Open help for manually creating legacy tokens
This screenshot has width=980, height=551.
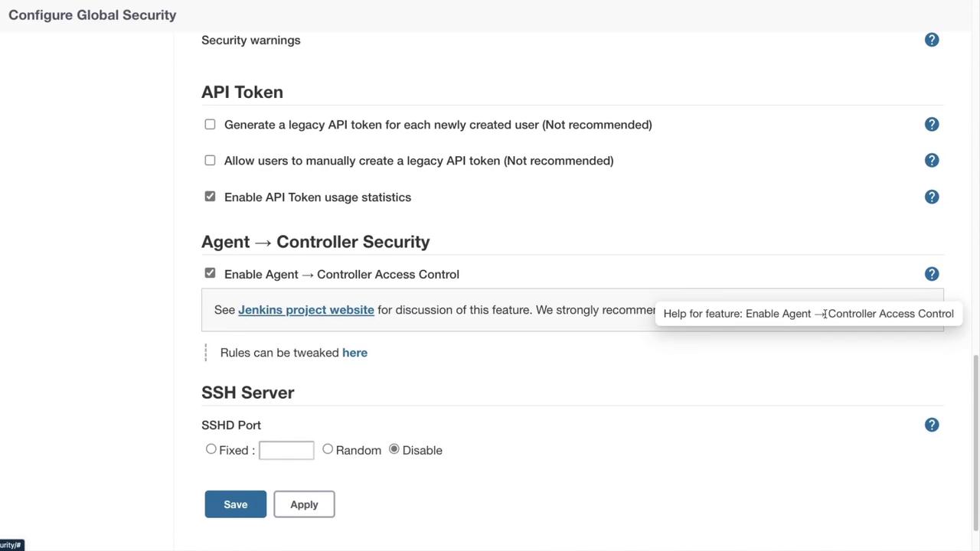pos(932,160)
